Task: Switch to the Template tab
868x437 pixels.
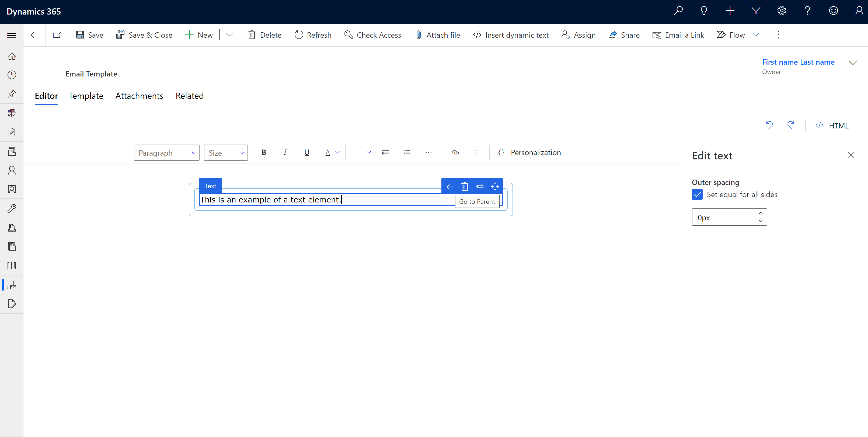Action: point(86,95)
